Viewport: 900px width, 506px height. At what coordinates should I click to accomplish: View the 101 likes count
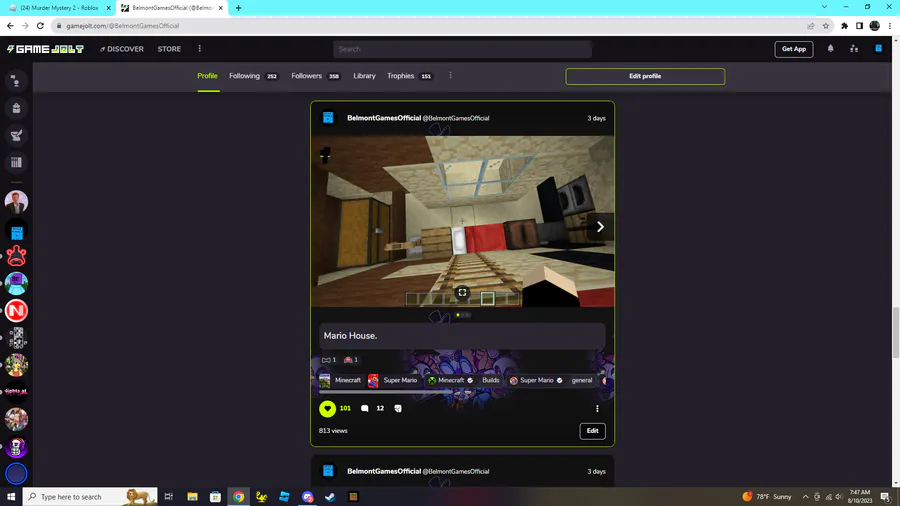[345, 408]
